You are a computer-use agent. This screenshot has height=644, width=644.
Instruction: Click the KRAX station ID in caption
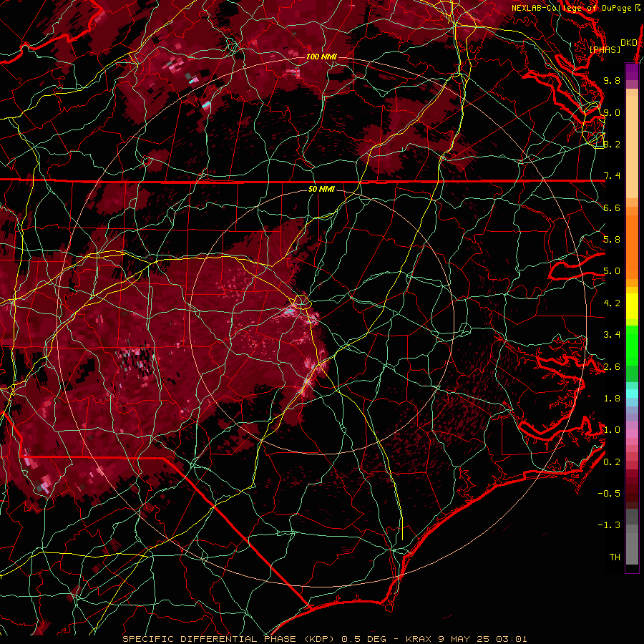click(x=419, y=639)
